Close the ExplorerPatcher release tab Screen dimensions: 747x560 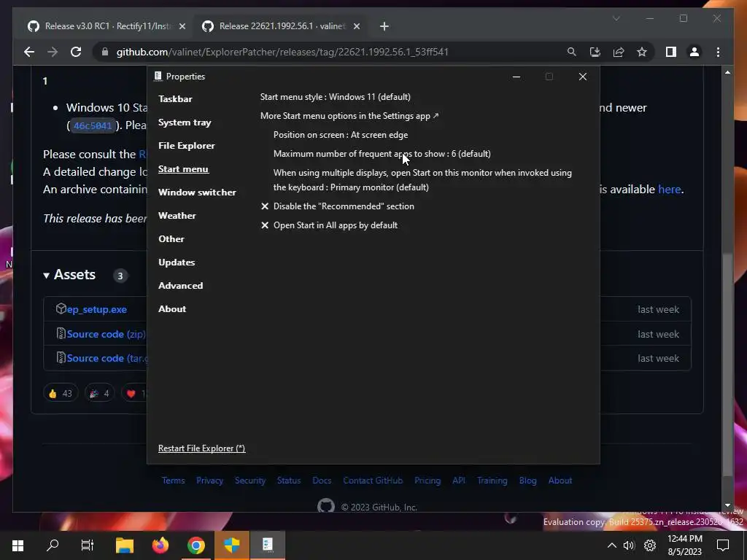(356, 26)
